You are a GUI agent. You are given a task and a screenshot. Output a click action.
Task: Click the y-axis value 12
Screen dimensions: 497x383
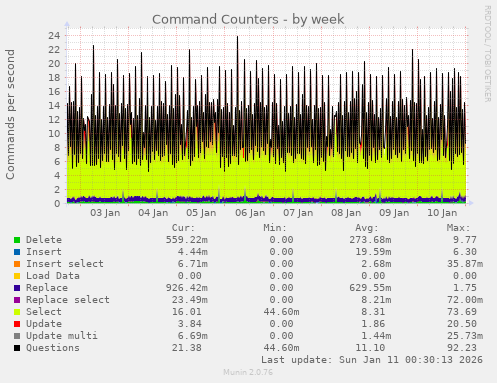(x=54, y=119)
